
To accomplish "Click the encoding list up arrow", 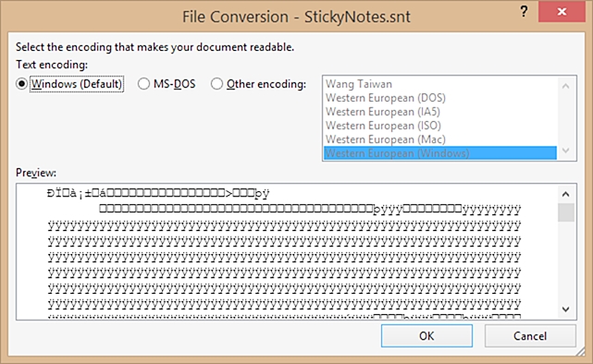I will pos(566,86).
